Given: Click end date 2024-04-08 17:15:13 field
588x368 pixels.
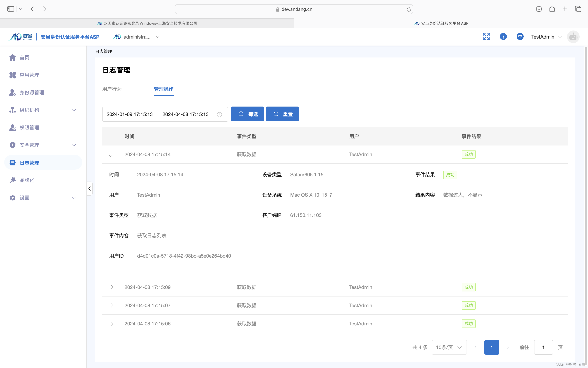Looking at the screenshot, I should (185, 114).
